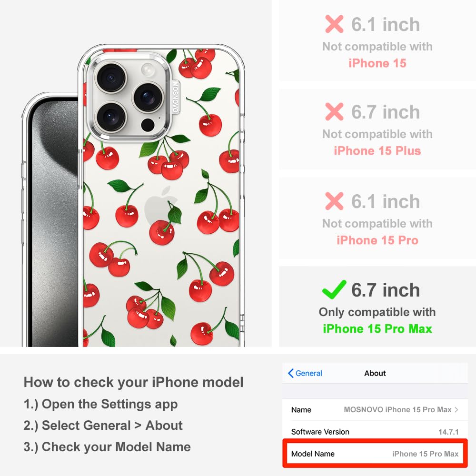
Task: Click the Open the Settings app step
Action: tap(100, 404)
